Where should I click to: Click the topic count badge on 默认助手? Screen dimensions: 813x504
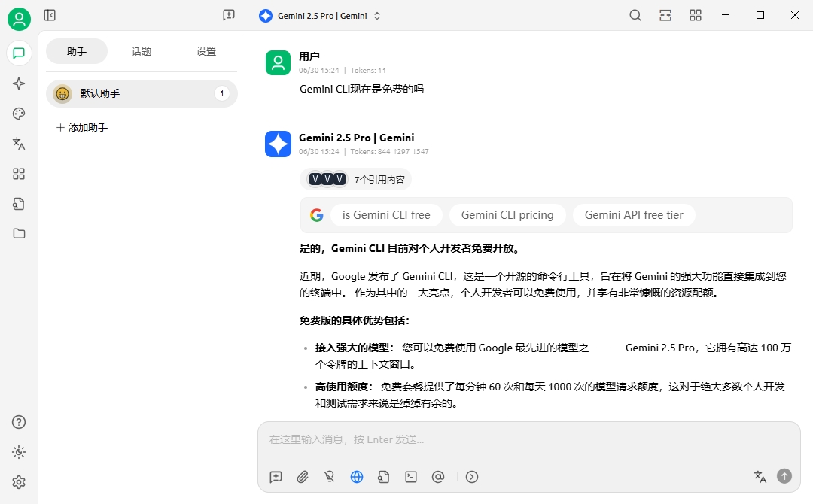(x=222, y=93)
